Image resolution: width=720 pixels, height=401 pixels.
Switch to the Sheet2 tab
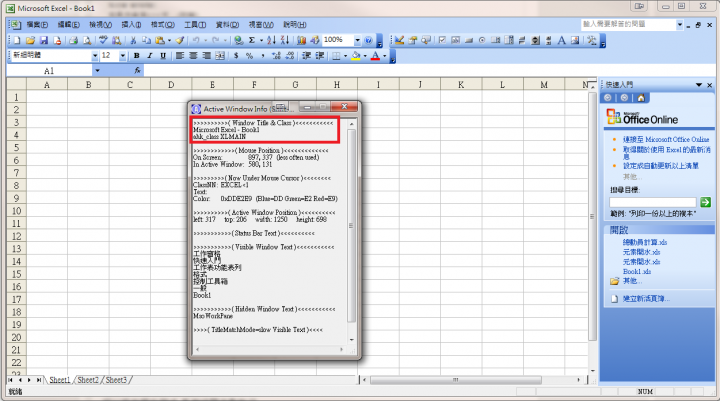[88, 380]
